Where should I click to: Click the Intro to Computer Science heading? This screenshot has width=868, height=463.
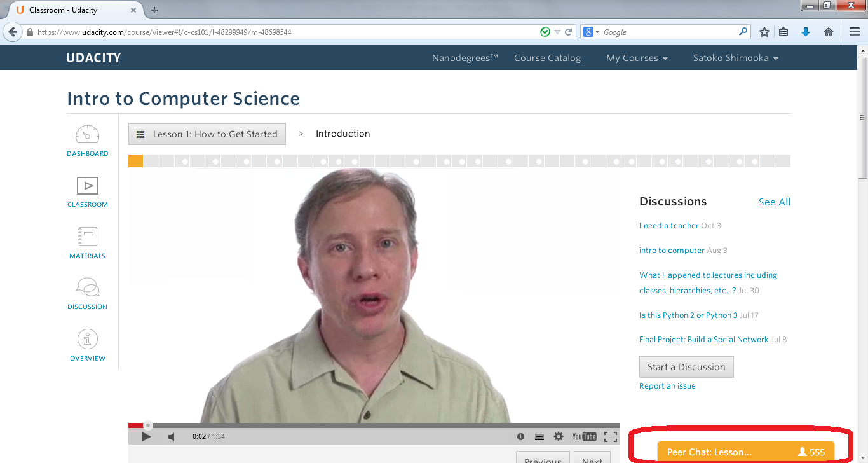pos(184,99)
